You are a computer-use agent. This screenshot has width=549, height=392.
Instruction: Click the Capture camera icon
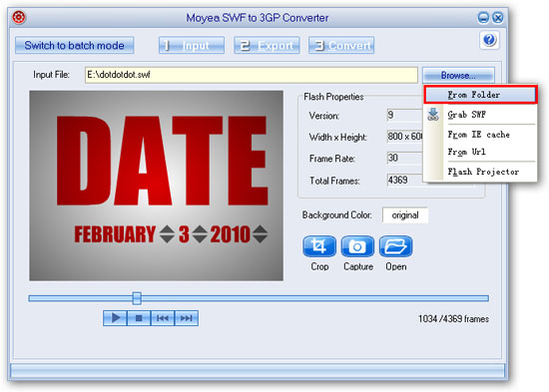(357, 246)
